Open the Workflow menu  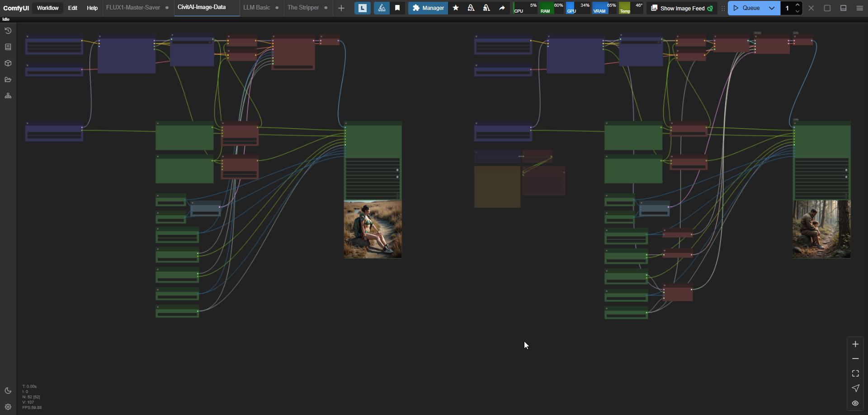click(47, 8)
